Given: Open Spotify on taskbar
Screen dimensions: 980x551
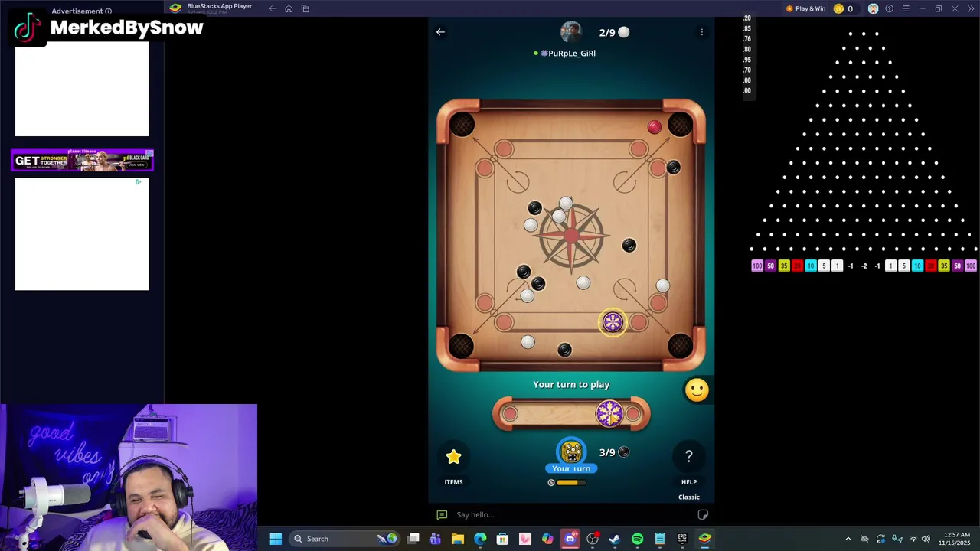Looking at the screenshot, I should 637,539.
